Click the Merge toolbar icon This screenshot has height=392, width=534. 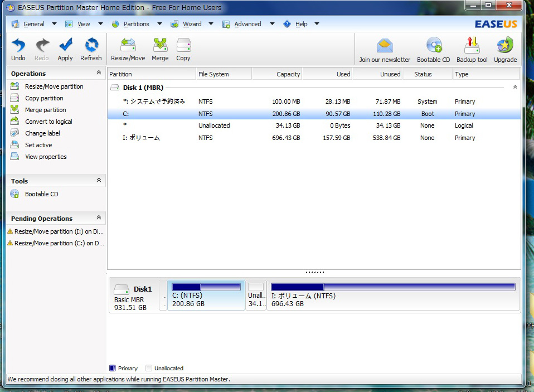click(x=160, y=46)
